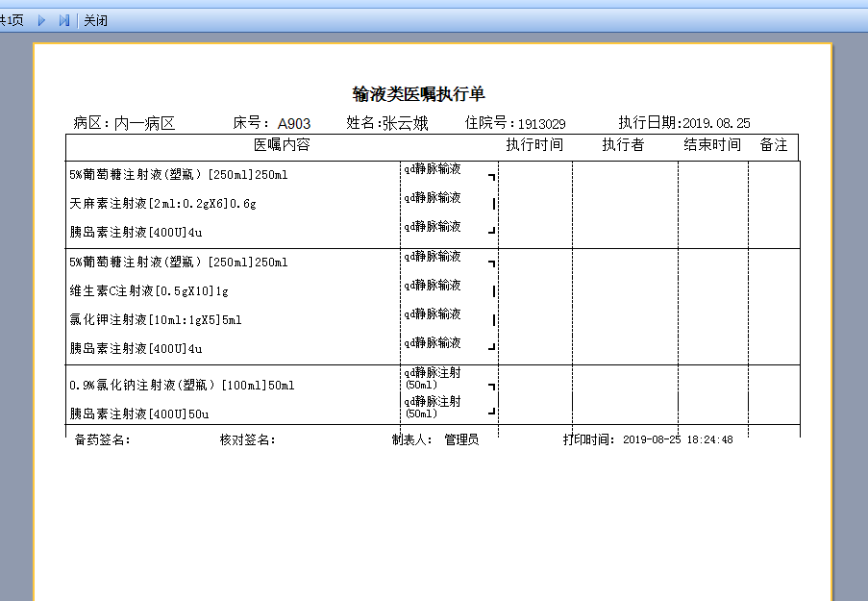Select 氯化钾注射液[10ml:1gX5]5ml row
The height and width of the screenshot is (601, 868).
[x=156, y=319]
